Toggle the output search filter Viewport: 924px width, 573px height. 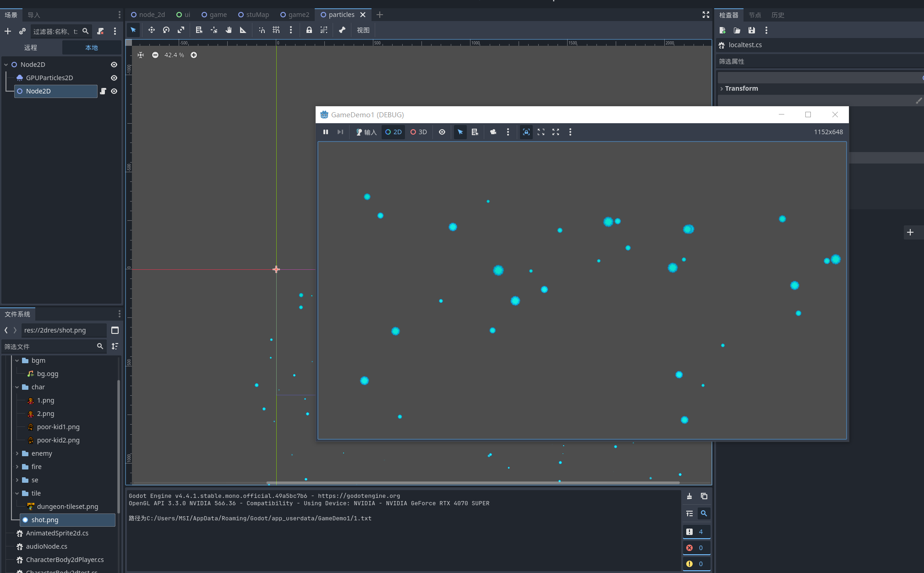(x=704, y=513)
